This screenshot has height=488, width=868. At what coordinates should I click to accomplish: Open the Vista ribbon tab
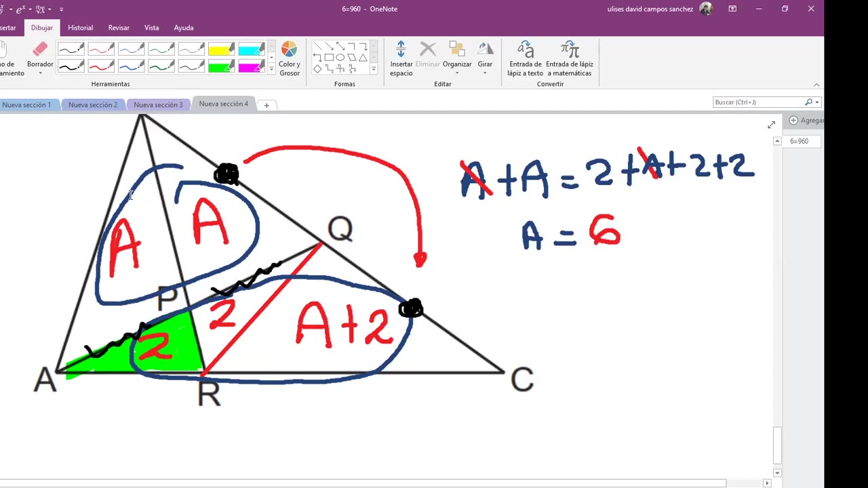(151, 28)
